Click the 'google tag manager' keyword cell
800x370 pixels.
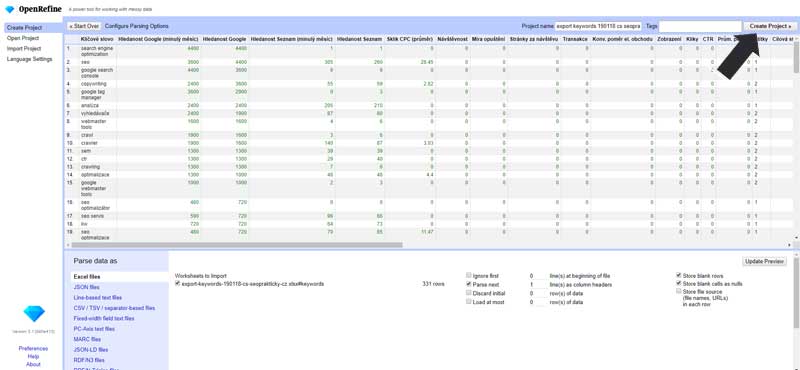(93, 94)
